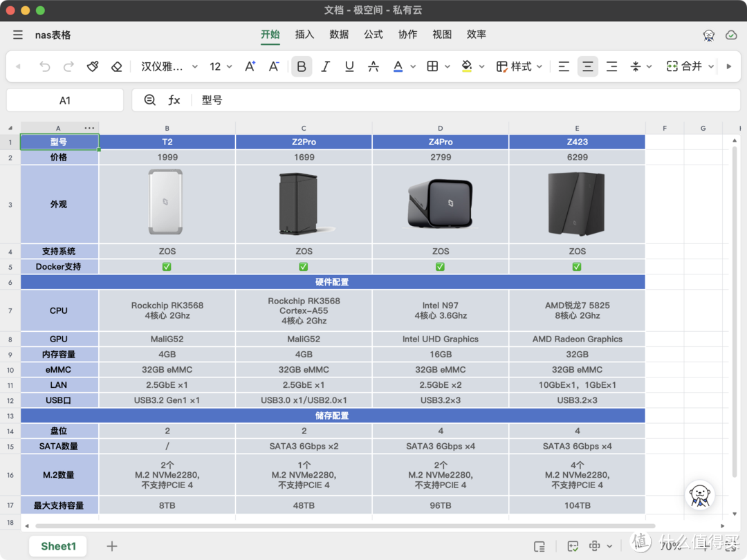Decrease font size with the A- icon
747x560 pixels.
274,66
